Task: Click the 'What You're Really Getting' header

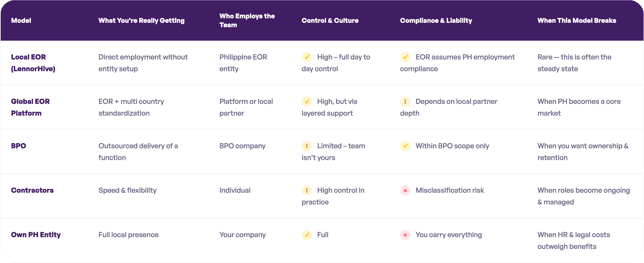Action: coord(141,20)
